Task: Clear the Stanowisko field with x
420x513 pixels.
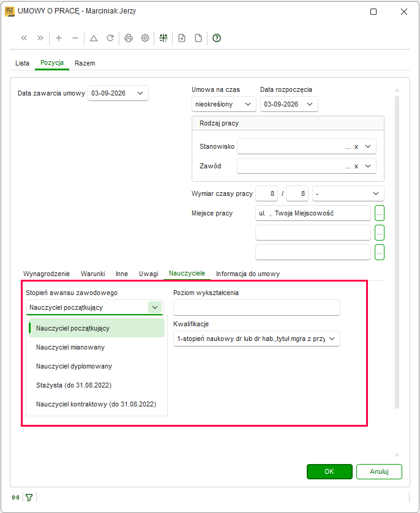Action: coord(356,147)
